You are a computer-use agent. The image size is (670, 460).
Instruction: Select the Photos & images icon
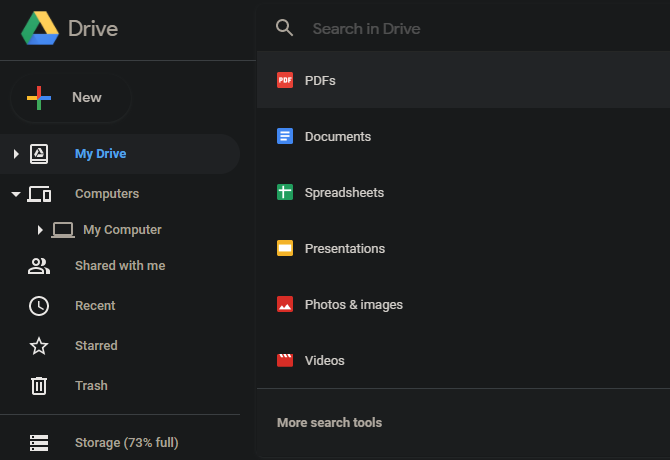[285, 304]
